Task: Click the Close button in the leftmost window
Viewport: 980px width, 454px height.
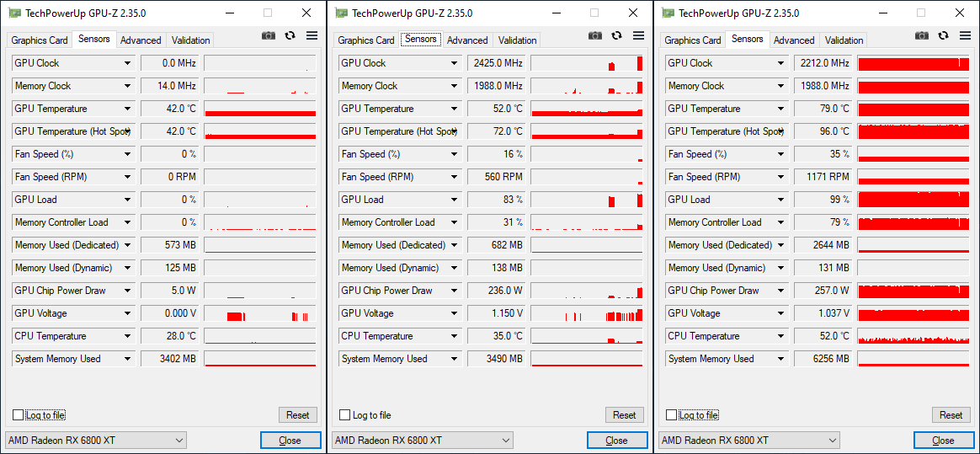Action: [x=290, y=441]
